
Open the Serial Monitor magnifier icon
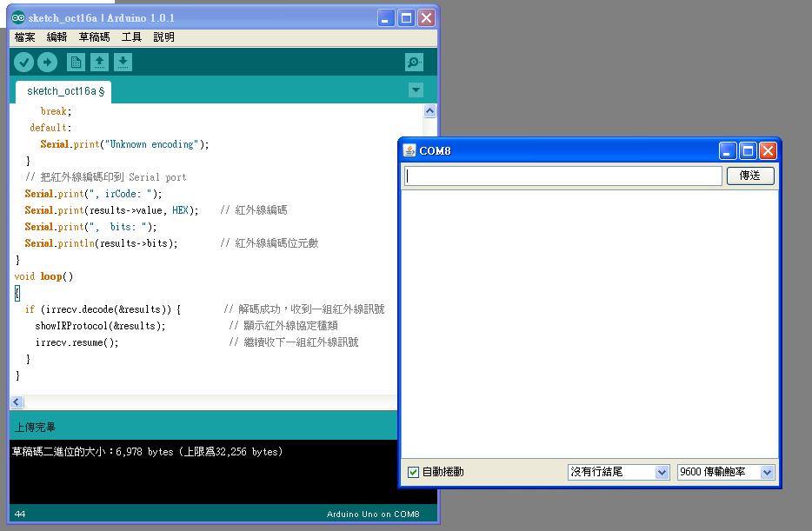click(414, 63)
